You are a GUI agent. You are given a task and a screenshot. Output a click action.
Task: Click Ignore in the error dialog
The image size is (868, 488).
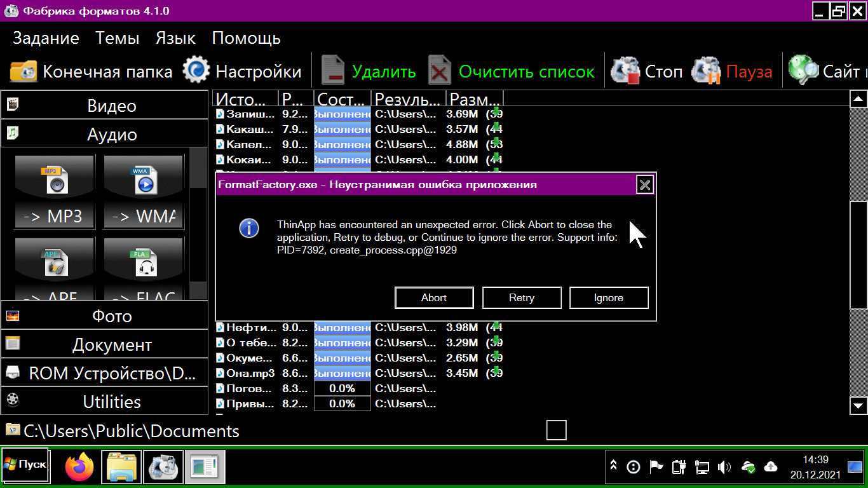tap(609, 297)
